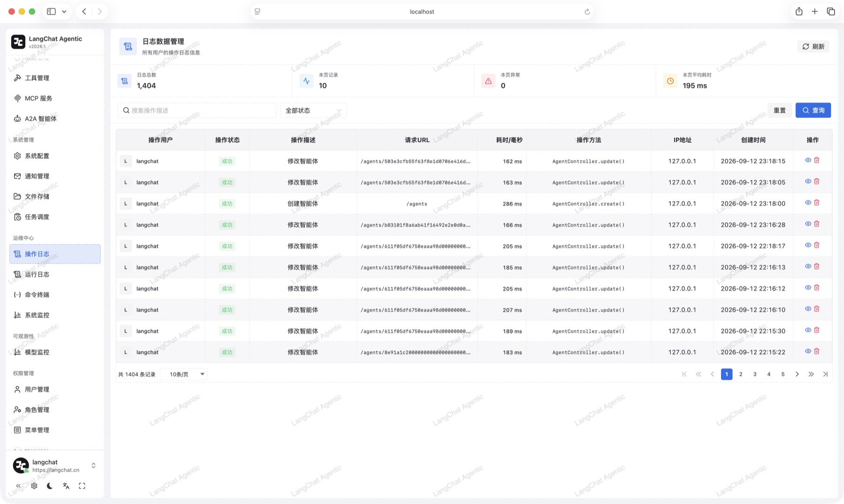View details of the 23:16:28 log entry

coord(808,224)
